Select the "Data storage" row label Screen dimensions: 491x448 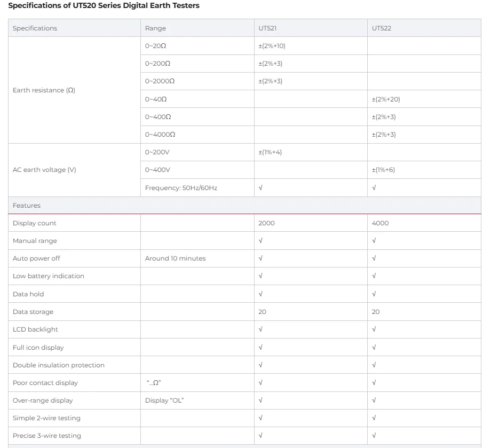click(x=33, y=312)
